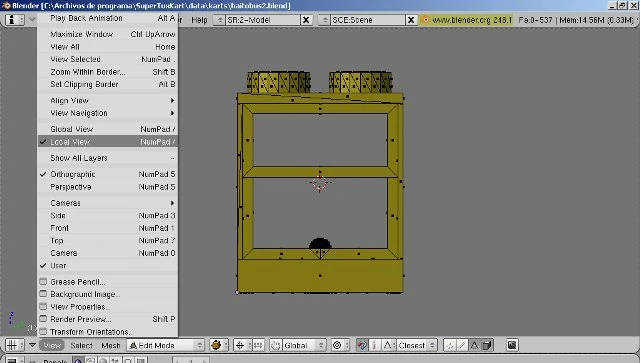The width and height of the screenshot is (640, 363).
Task: Open the Select menu
Action: pos(81,345)
